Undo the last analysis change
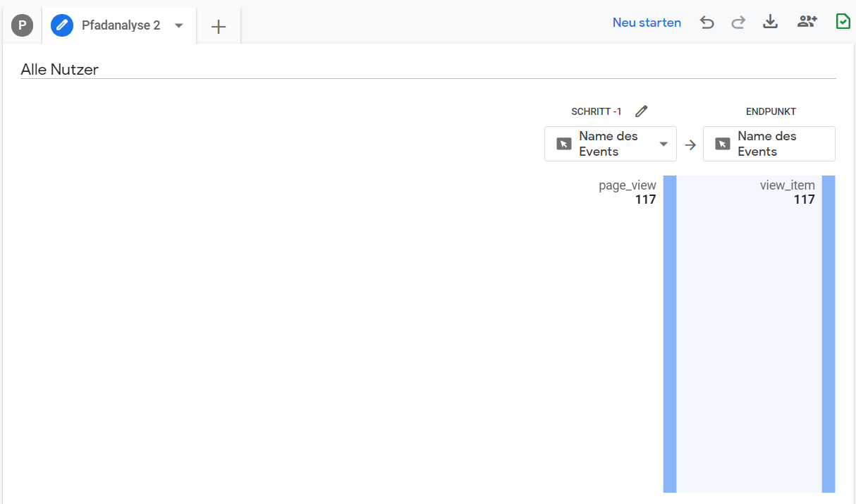The height and width of the screenshot is (504, 856). click(x=707, y=22)
